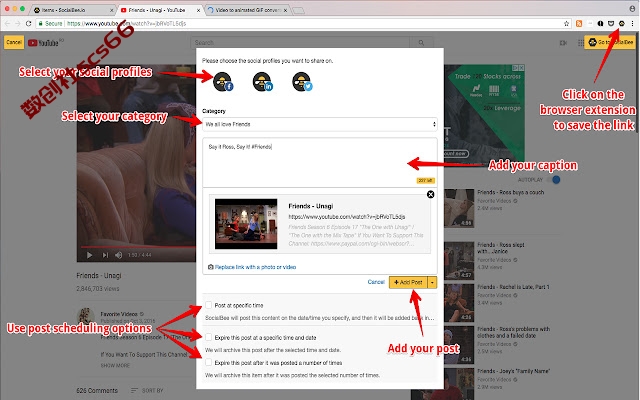
Task: Bookmark this page with the star icon
Action: tap(567, 23)
